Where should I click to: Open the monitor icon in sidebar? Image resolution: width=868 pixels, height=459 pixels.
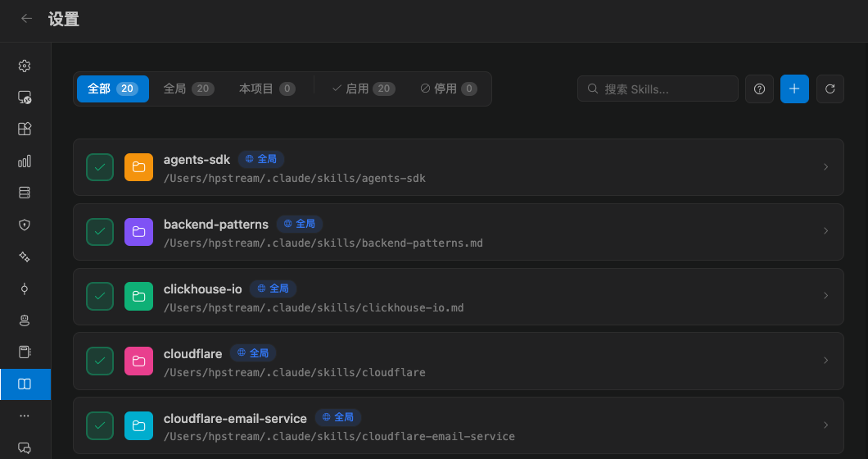(25, 98)
